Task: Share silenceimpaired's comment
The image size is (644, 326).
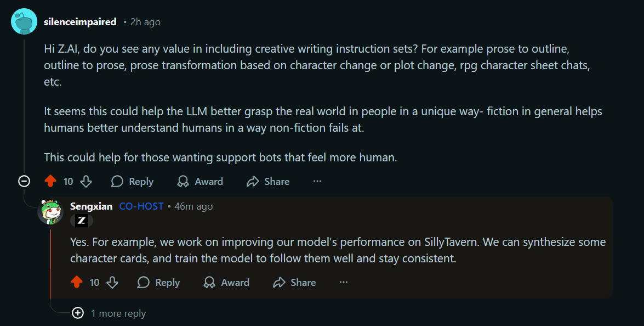Action: (x=268, y=182)
